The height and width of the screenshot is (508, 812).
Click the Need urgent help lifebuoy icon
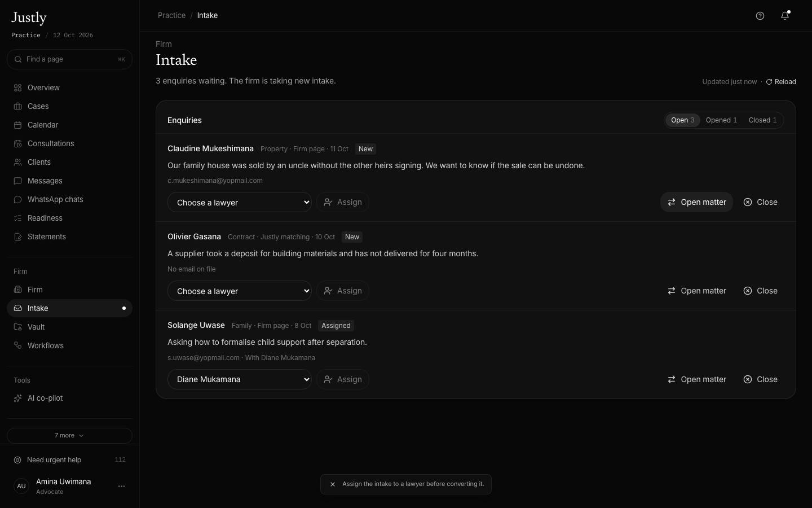(x=17, y=460)
